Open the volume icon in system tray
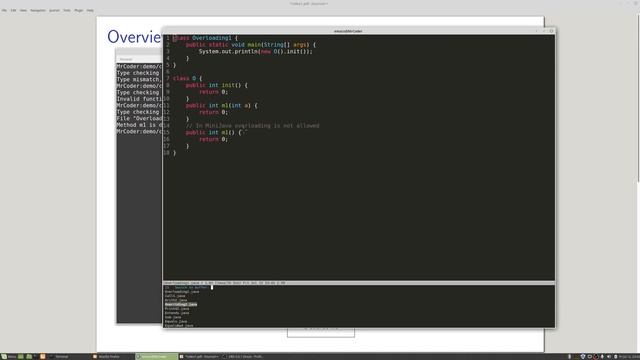 (609, 356)
